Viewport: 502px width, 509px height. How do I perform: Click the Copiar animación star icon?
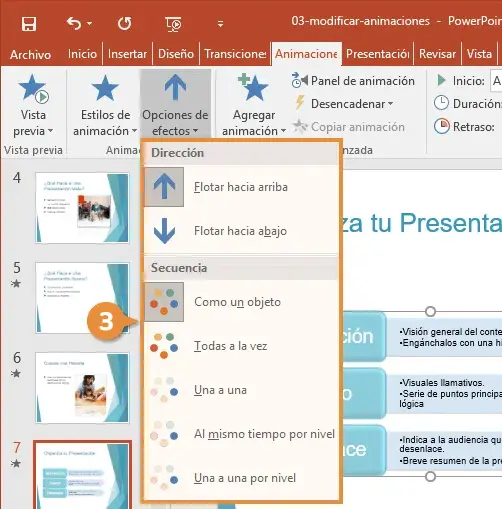300,127
